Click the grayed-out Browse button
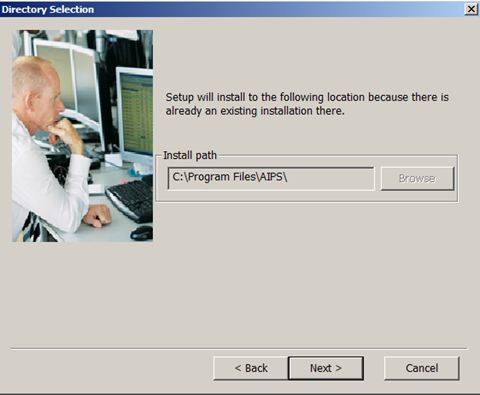This screenshot has height=395, width=480. tap(417, 179)
